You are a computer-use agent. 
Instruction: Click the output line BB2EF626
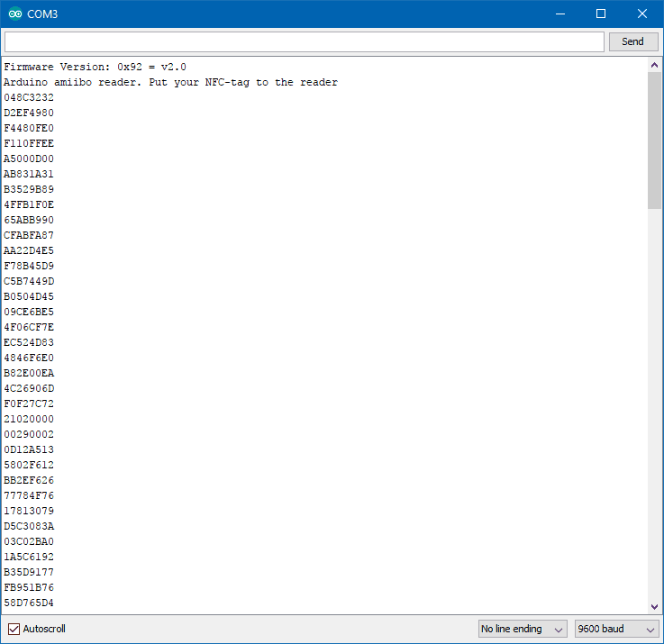(29, 480)
